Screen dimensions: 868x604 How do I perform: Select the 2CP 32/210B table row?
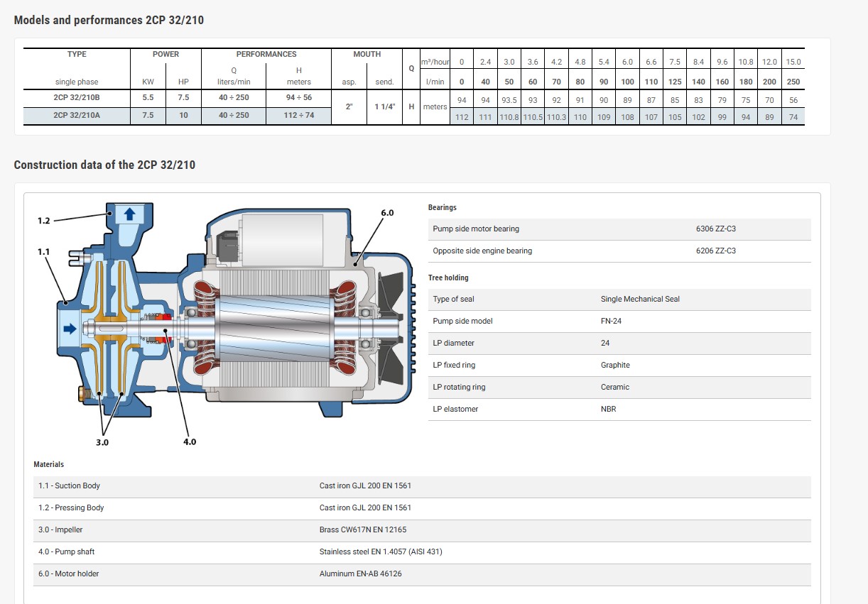77,98
